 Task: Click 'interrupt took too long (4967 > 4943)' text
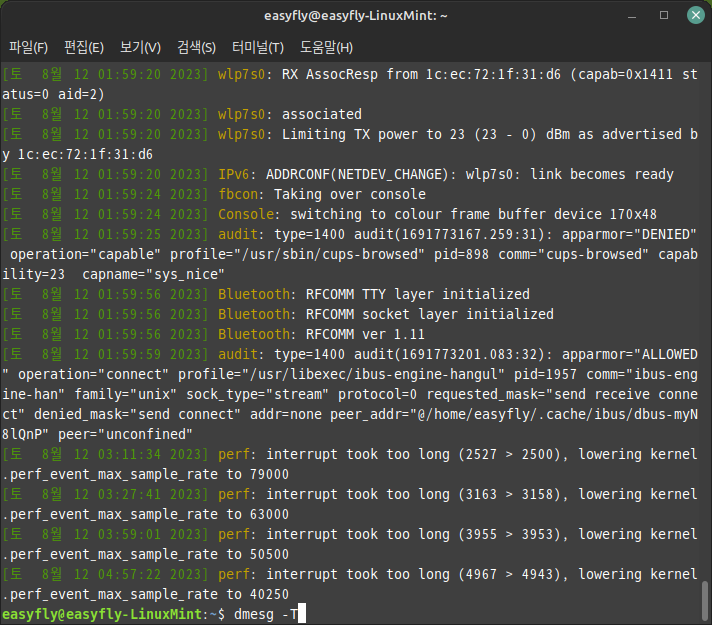click(414, 574)
